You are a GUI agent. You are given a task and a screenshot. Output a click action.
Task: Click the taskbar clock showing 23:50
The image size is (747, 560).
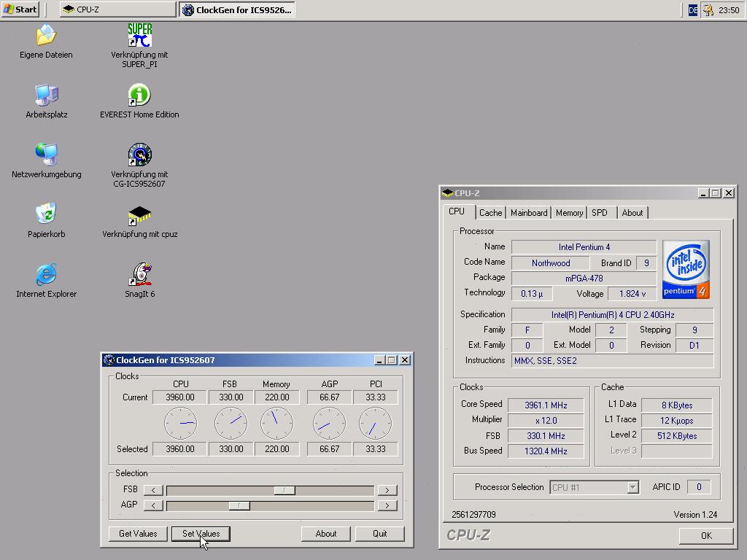(729, 9)
